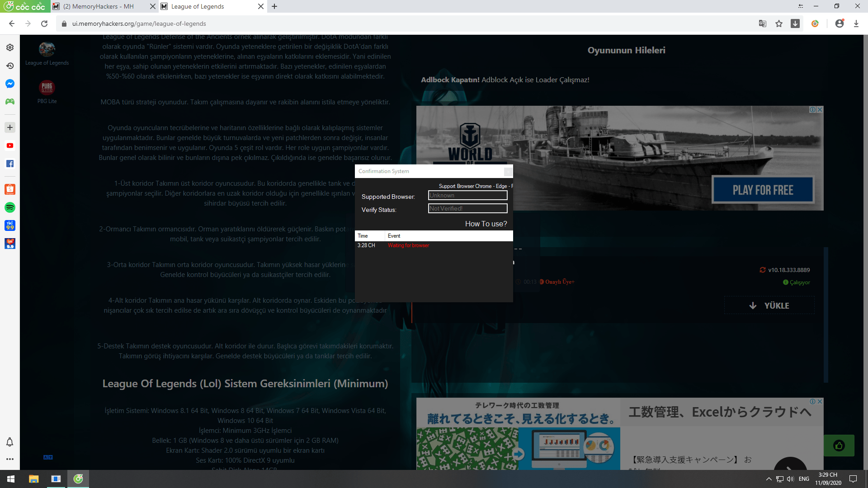868x488 pixels.
Task: Open the League of Legends game icon
Action: 47,49
